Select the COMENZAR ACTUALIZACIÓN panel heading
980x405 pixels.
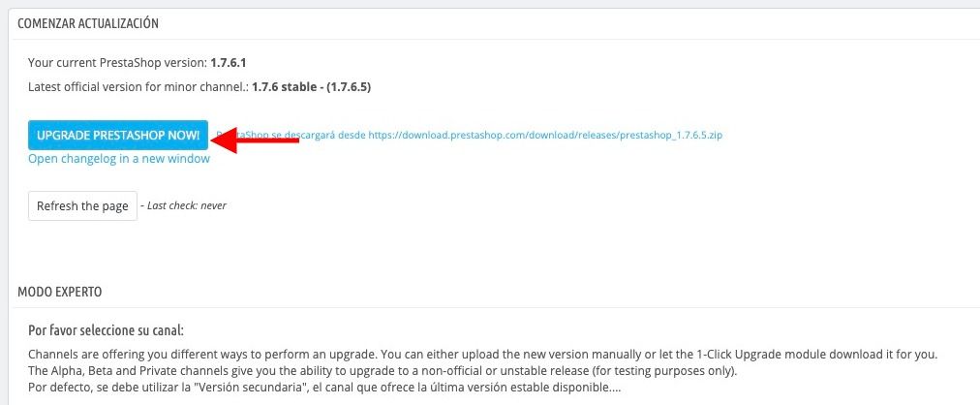click(x=88, y=24)
